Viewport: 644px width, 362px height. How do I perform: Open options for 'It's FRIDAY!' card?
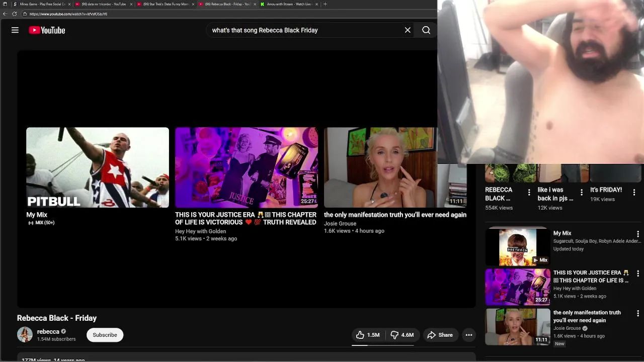pyautogui.click(x=634, y=192)
